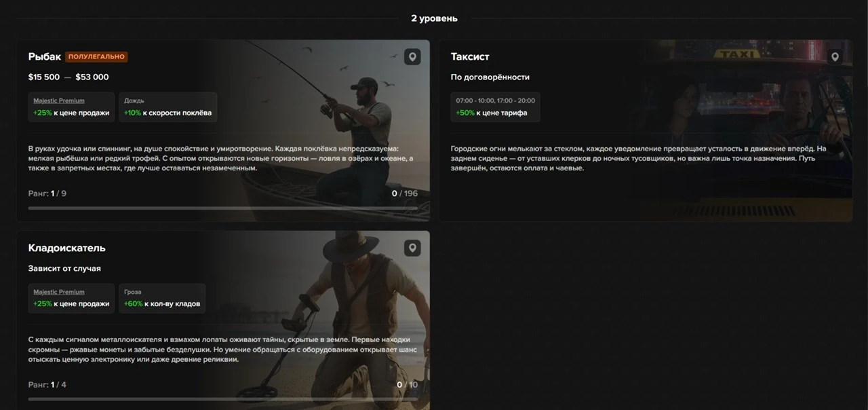The height and width of the screenshot is (410, 868).
Task: Click the map pin icon on Кладоискатель card
Action: tap(412, 248)
